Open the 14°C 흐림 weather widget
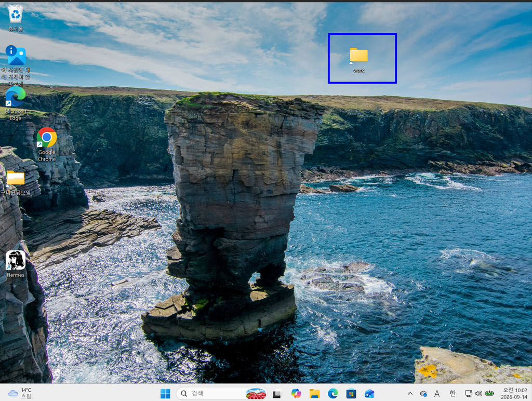Image resolution: width=532 pixels, height=401 pixels. (x=20, y=394)
